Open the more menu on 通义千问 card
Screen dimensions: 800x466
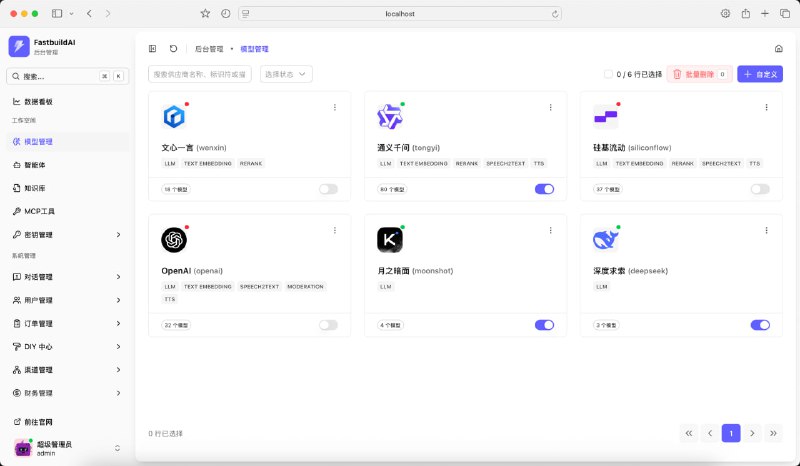coord(551,107)
